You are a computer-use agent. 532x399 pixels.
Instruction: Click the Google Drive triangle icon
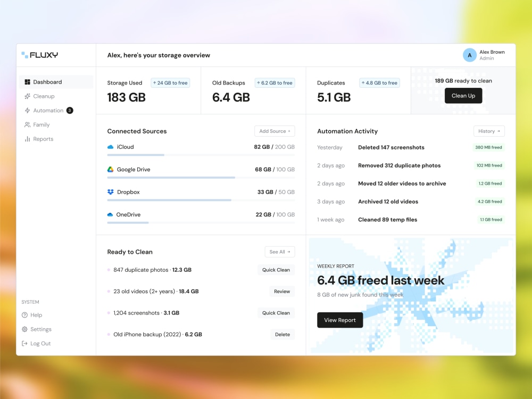[x=110, y=169]
